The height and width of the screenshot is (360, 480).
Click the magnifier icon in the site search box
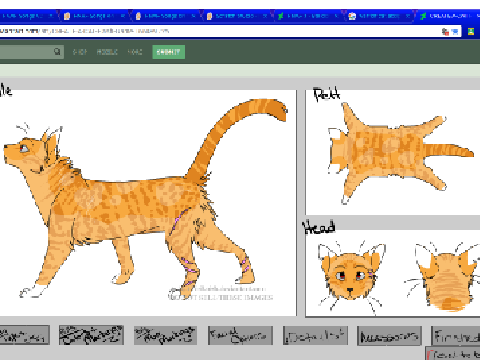57,52
